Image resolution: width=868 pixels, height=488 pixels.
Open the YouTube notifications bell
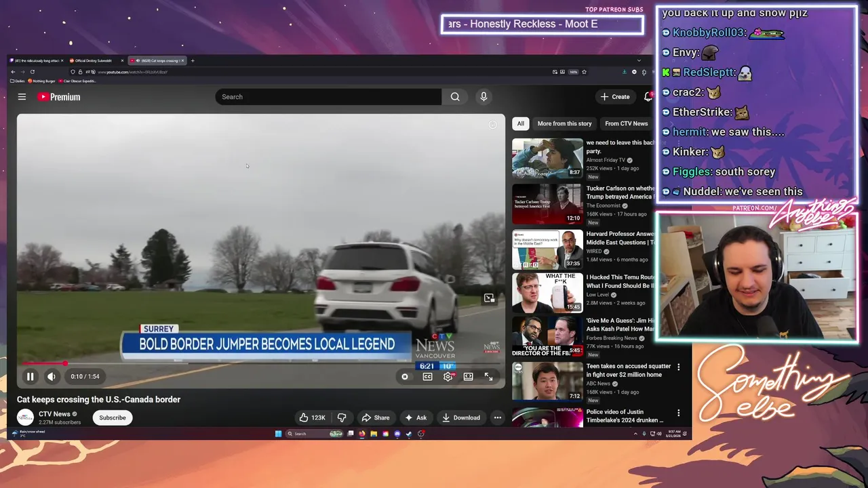tap(648, 97)
